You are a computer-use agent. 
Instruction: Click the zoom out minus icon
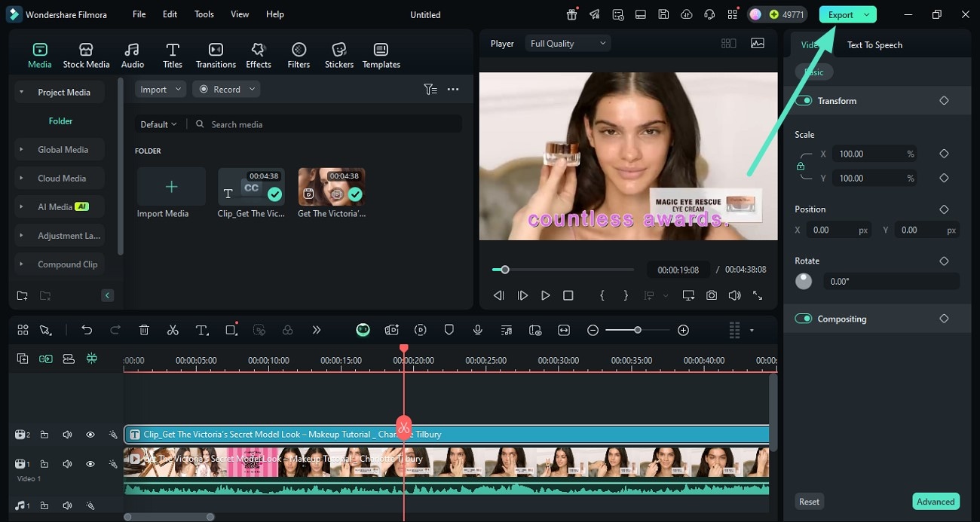pos(593,330)
